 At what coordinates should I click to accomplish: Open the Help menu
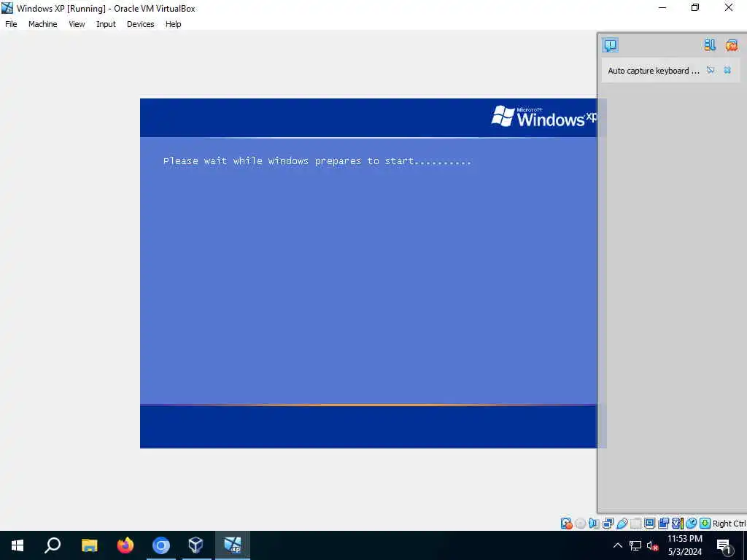(174, 24)
